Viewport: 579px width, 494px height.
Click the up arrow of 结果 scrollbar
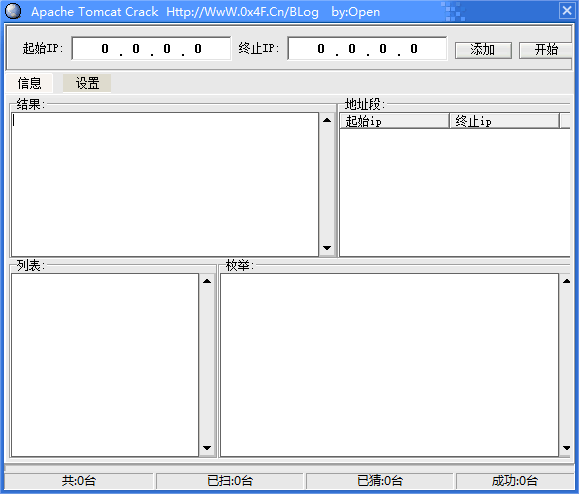327,120
